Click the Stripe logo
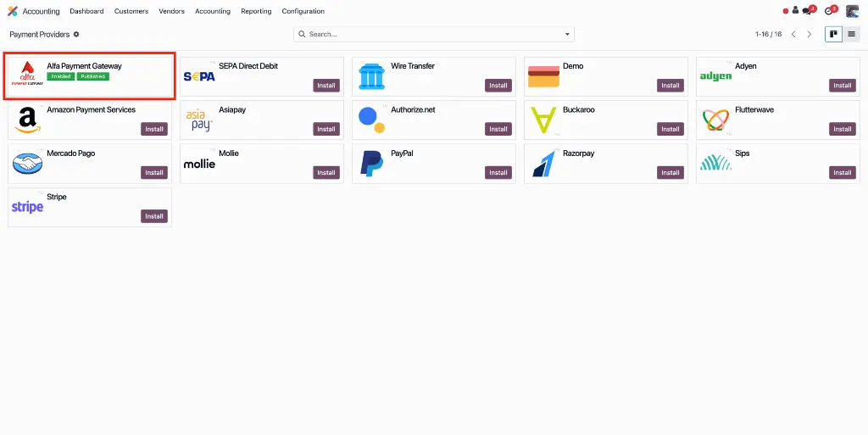 [x=27, y=207]
